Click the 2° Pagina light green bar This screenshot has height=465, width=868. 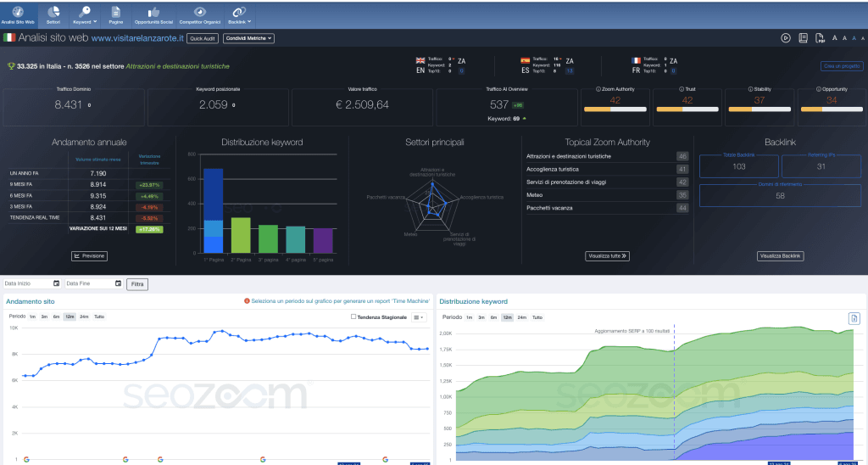click(x=241, y=235)
